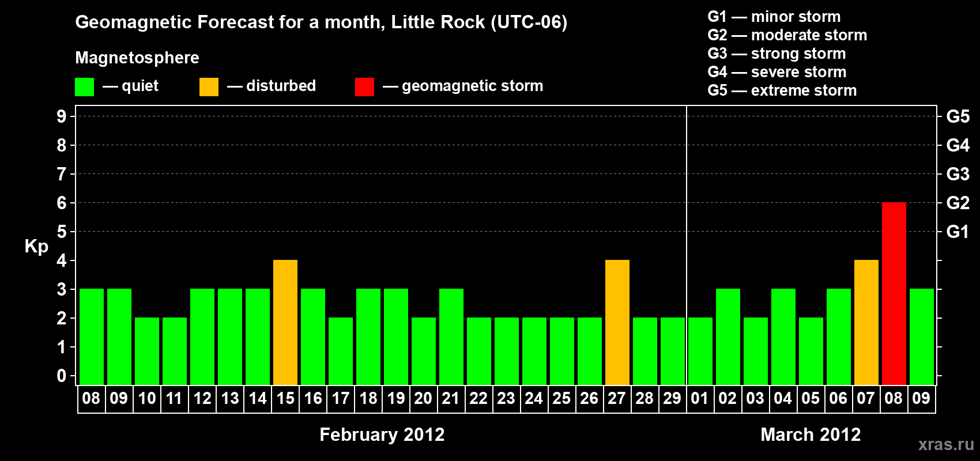The image size is (980, 461).
Task: Click the 'G2 — moderate storm' legend line
Action: [x=787, y=35]
